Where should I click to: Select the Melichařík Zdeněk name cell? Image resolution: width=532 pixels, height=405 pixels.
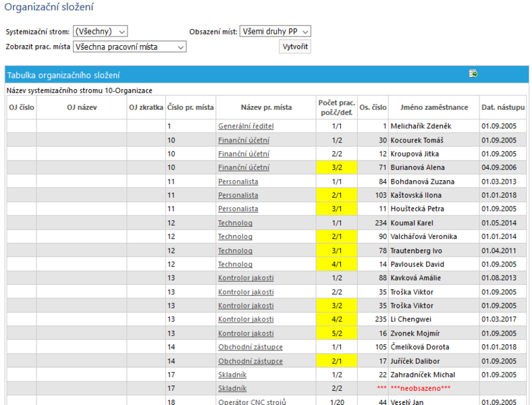434,126
